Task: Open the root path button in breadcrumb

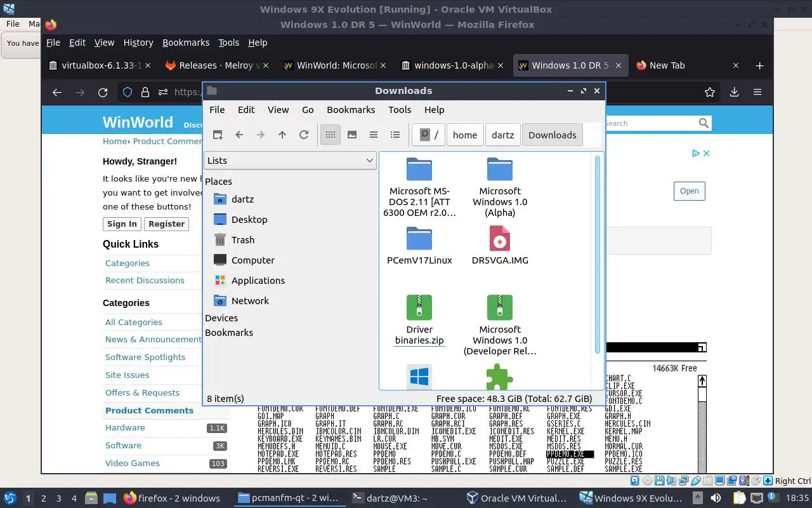Action: pos(429,135)
